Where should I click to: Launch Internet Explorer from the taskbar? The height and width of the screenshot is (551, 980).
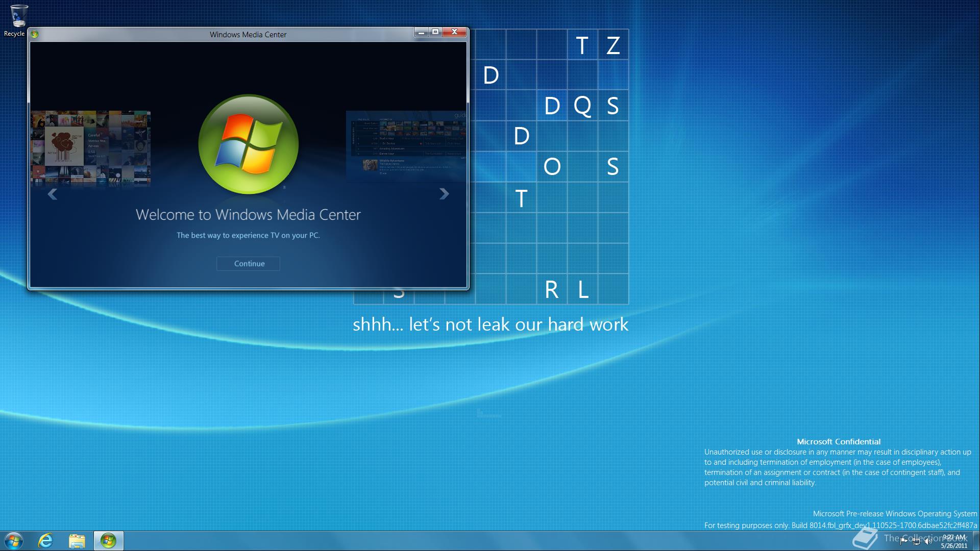46,541
